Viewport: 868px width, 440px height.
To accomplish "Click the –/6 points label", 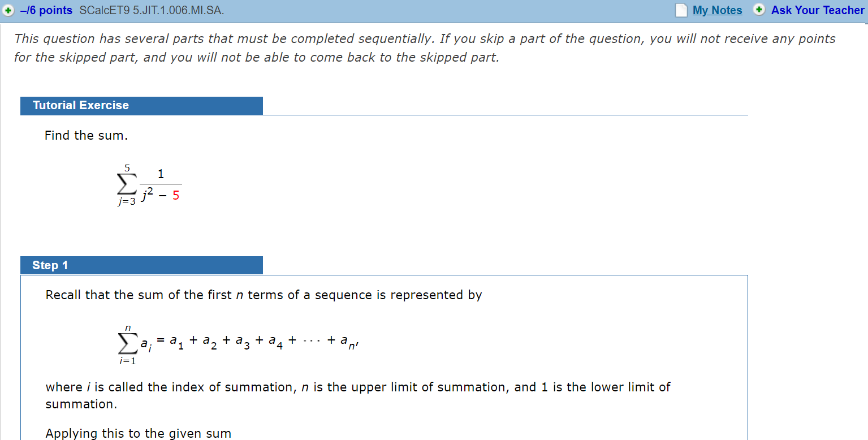I will point(46,10).
